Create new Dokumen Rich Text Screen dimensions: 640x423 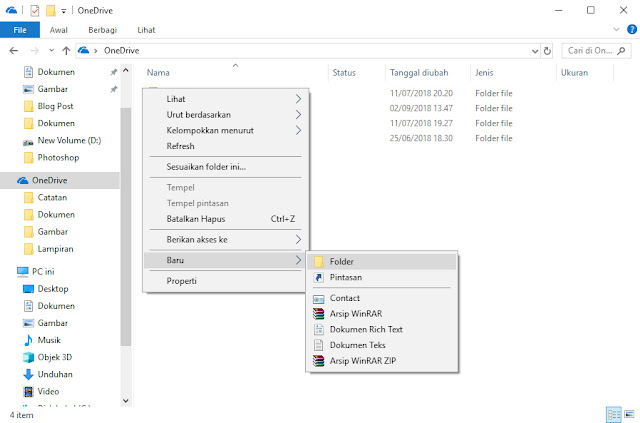pos(382,329)
